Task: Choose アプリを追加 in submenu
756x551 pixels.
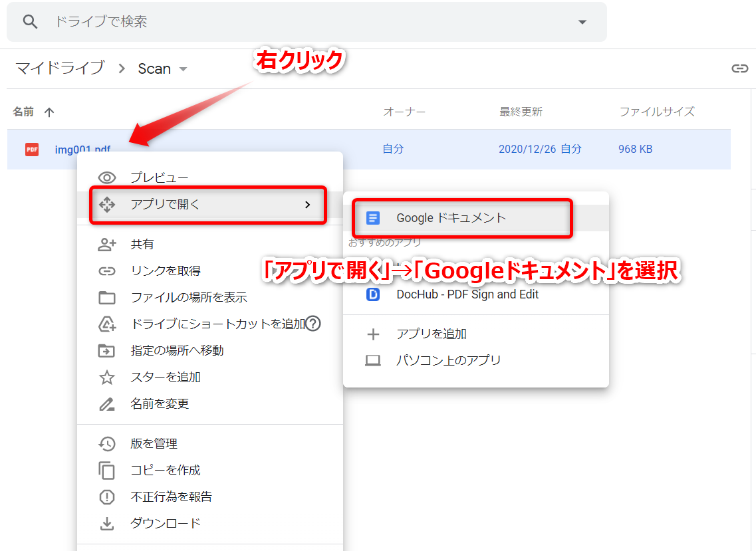Action: [x=476, y=334]
